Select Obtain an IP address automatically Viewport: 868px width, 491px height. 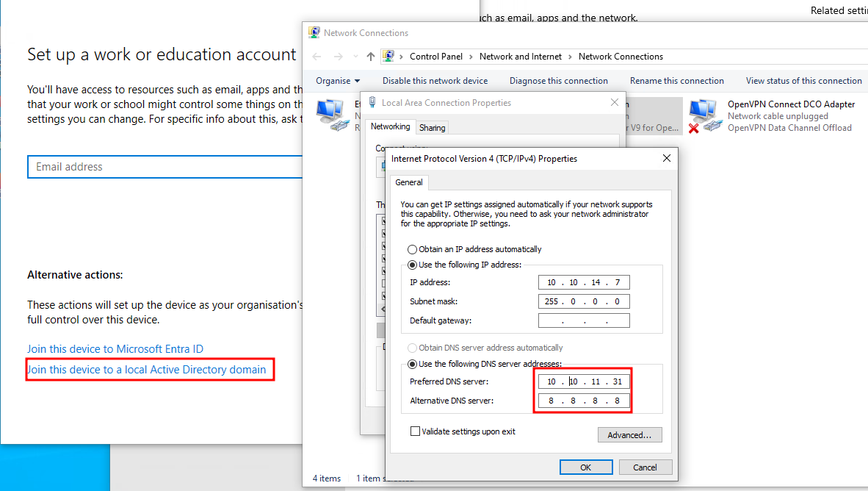pos(412,249)
